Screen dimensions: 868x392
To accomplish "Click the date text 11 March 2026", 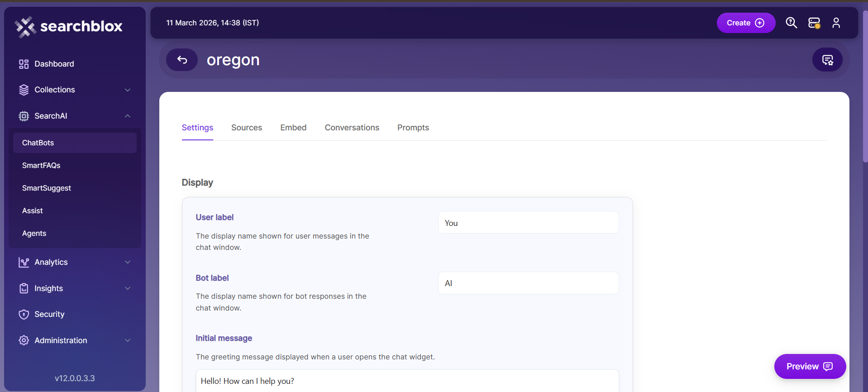I will coord(192,23).
